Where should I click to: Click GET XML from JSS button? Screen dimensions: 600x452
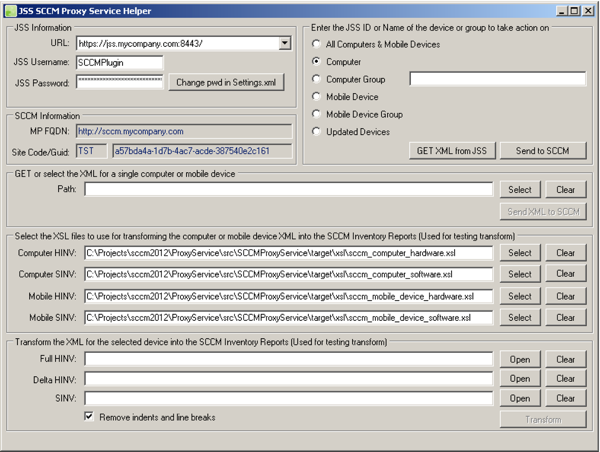point(452,151)
